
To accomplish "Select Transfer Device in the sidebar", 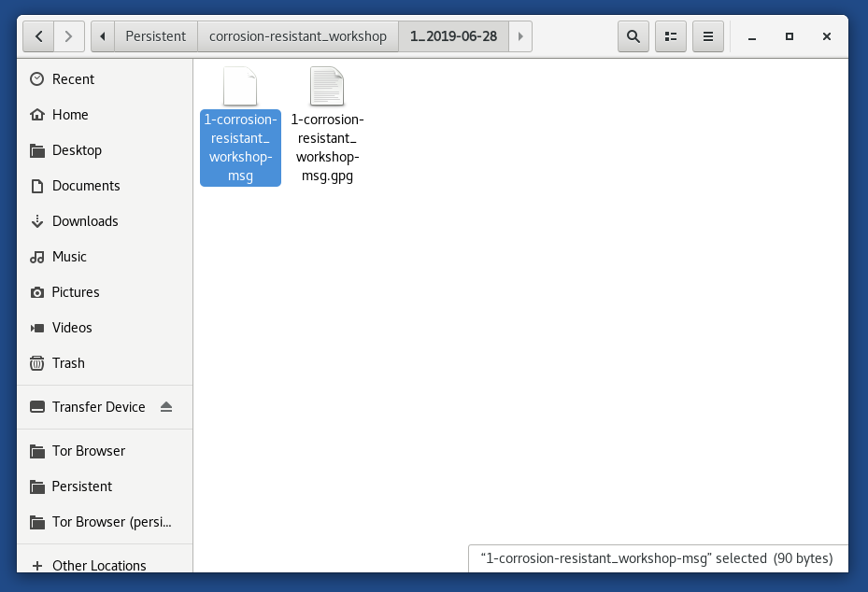I will click(105, 407).
